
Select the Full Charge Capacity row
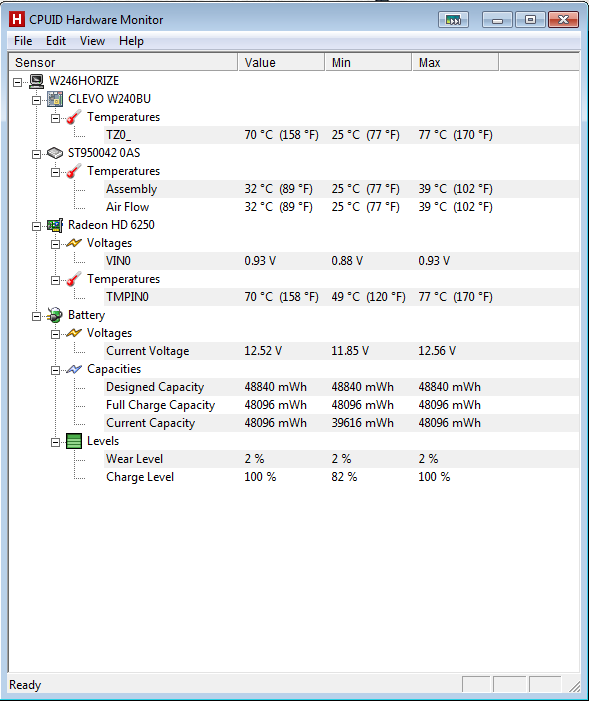click(x=342, y=405)
